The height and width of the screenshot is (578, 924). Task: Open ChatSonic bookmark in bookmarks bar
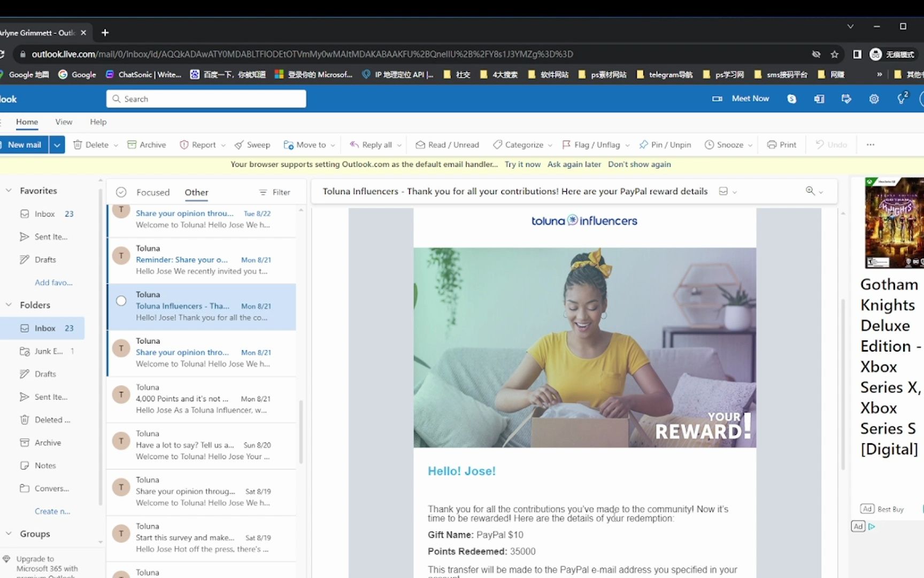143,74
